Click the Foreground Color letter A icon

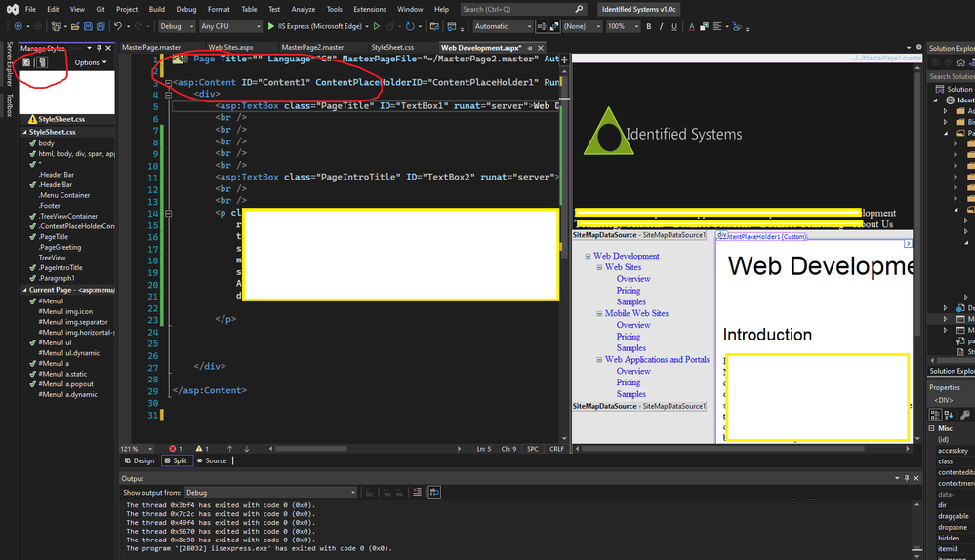pos(691,26)
